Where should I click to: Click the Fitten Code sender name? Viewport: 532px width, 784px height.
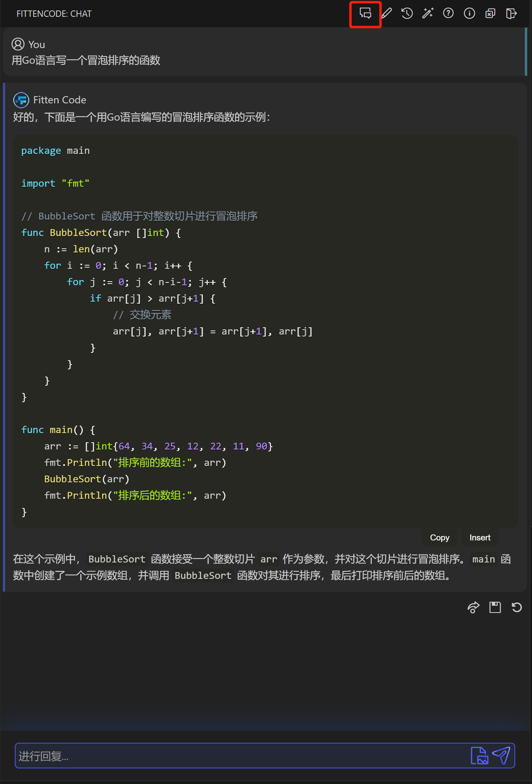pos(60,100)
